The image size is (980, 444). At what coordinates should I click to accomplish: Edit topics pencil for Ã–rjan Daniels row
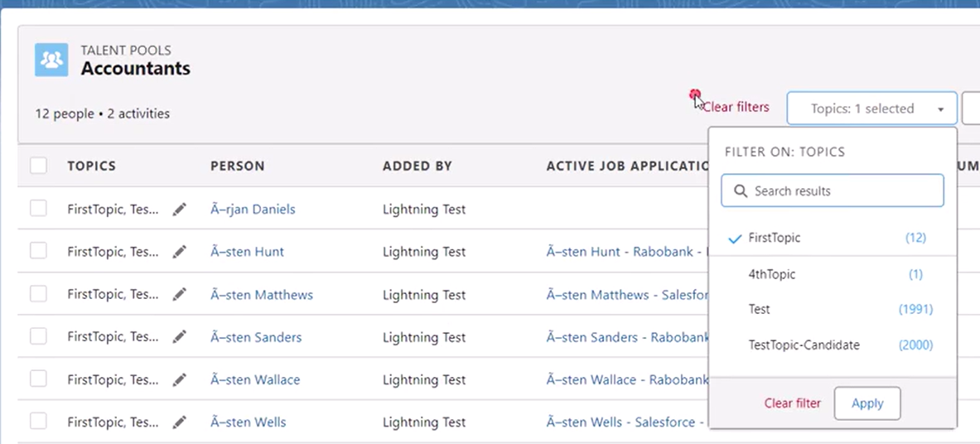180,210
